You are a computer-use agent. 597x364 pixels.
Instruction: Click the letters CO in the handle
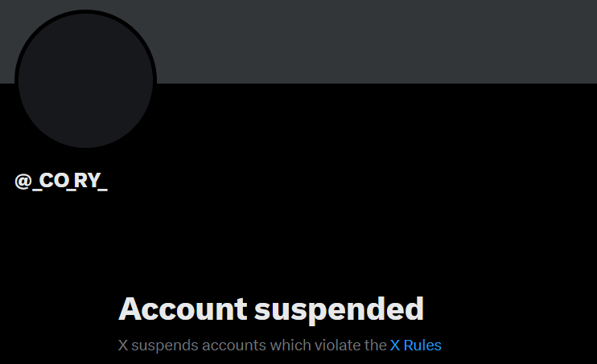pos(54,180)
